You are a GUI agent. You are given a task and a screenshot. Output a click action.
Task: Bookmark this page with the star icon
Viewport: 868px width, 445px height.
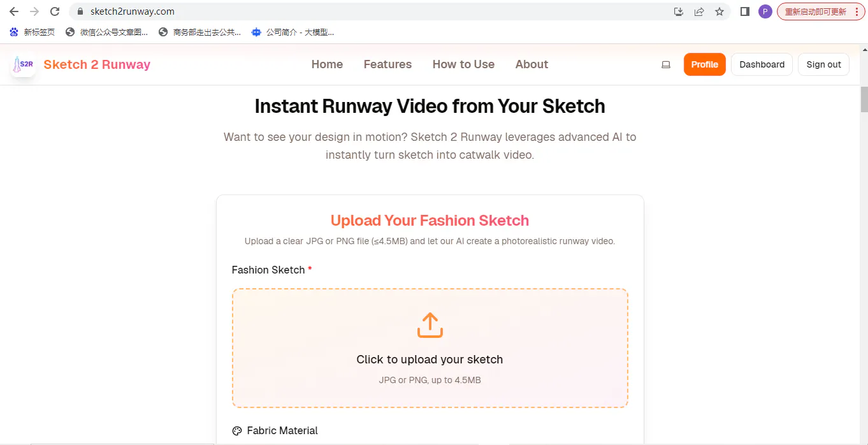point(720,11)
